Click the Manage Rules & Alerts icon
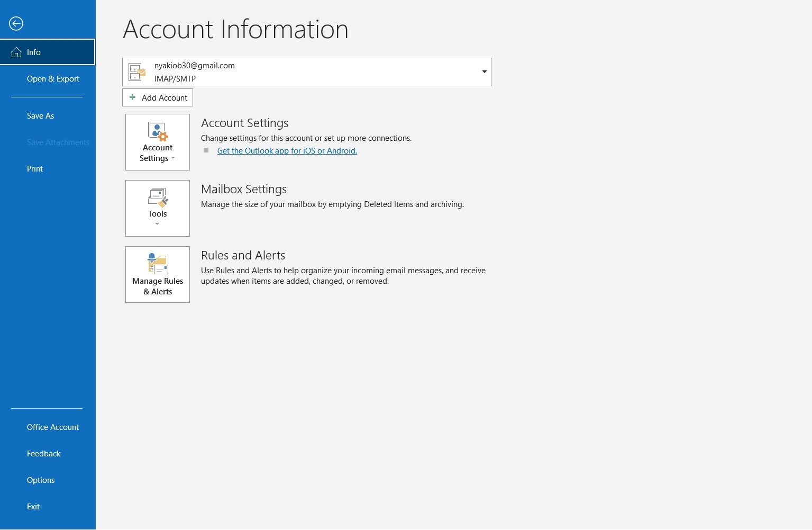 pyautogui.click(x=158, y=264)
